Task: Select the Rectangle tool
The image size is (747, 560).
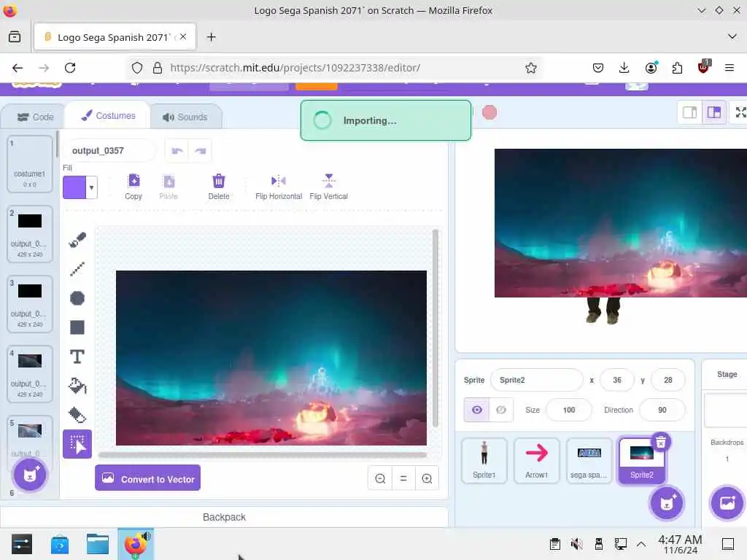Action: coord(77,327)
